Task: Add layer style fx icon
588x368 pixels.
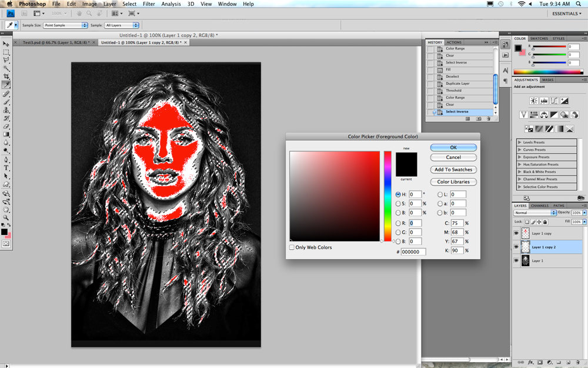Action: click(x=530, y=362)
